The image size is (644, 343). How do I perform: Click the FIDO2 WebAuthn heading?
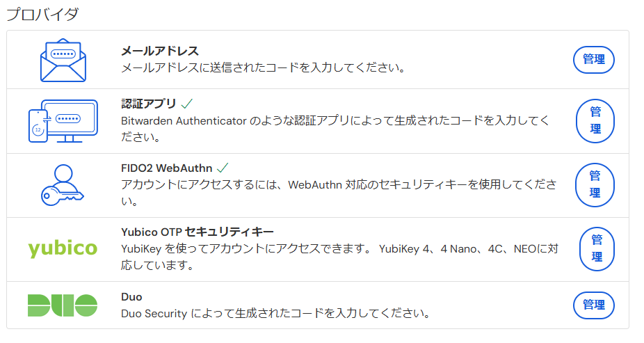pos(166,168)
